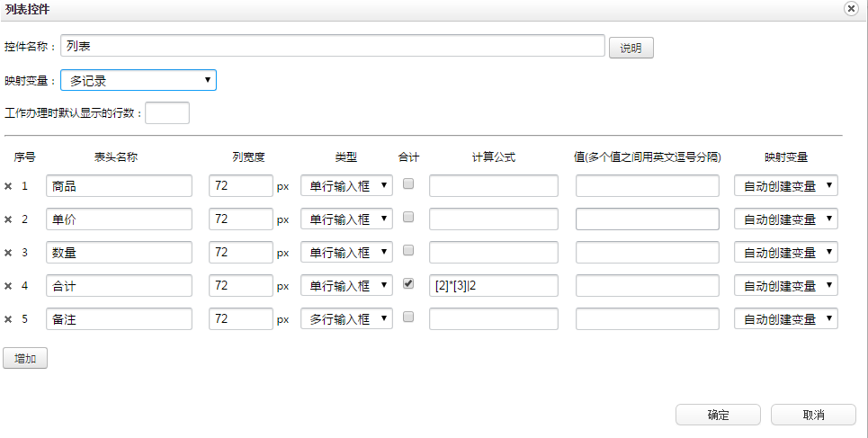Remove row 2 单价 using × icon
Screen dimensions: 868x438
(x=8, y=219)
